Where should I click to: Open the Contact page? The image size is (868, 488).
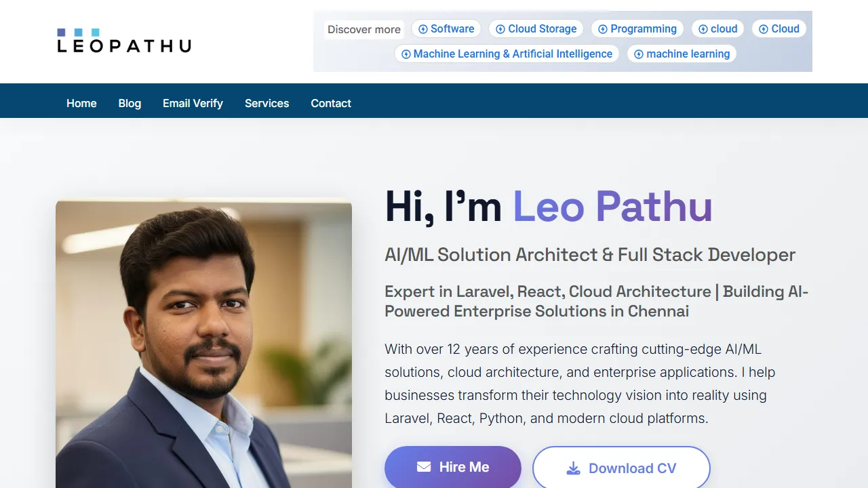tap(331, 103)
